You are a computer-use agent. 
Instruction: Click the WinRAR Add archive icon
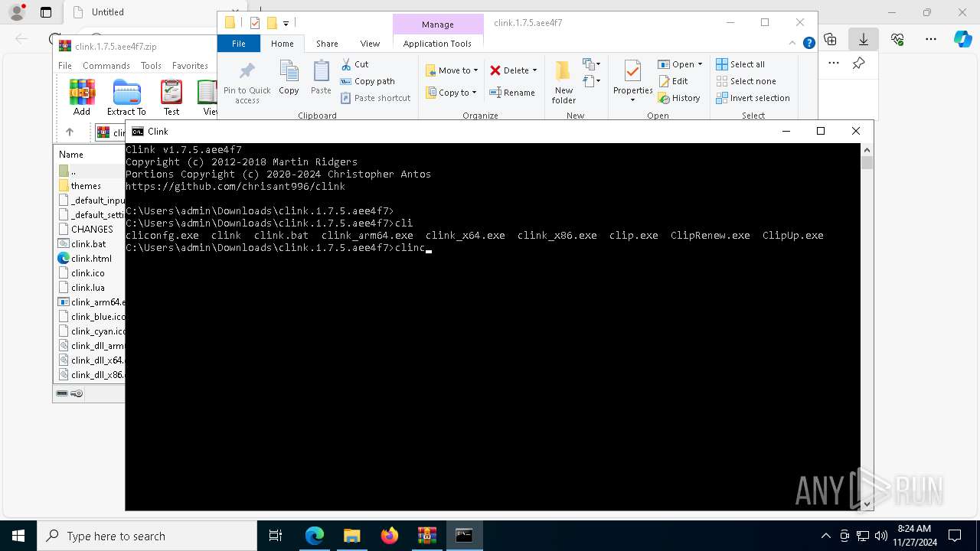coord(82,93)
